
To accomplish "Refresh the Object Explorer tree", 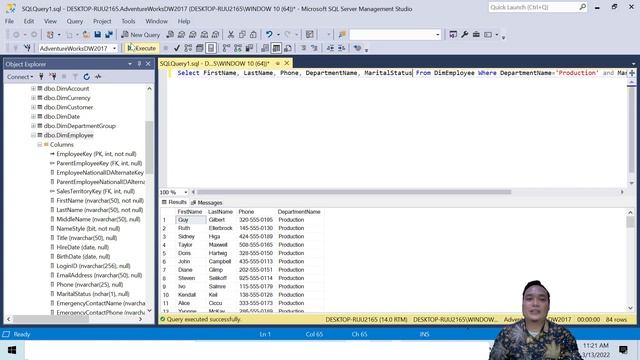I will [87, 76].
